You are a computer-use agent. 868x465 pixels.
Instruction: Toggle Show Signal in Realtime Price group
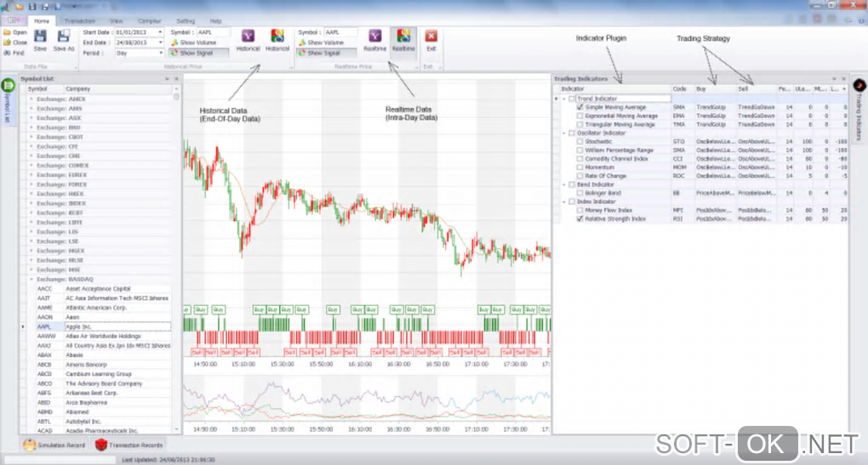pos(326,53)
